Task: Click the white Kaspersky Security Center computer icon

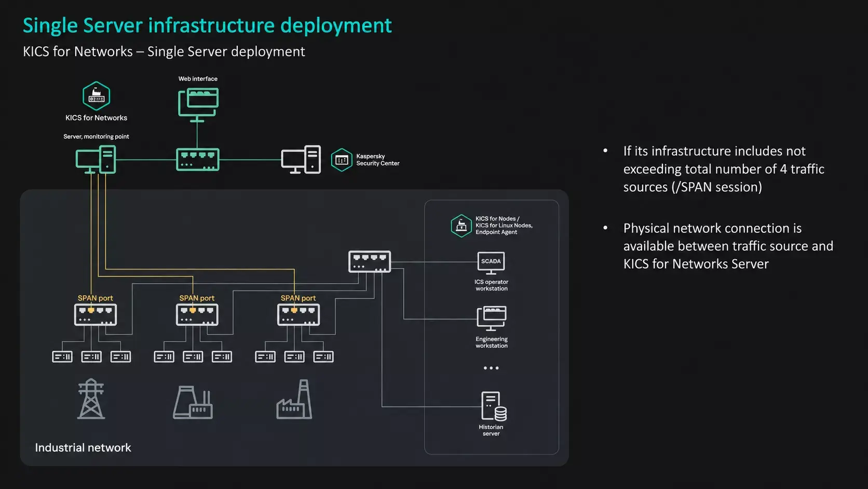Action: (x=301, y=160)
